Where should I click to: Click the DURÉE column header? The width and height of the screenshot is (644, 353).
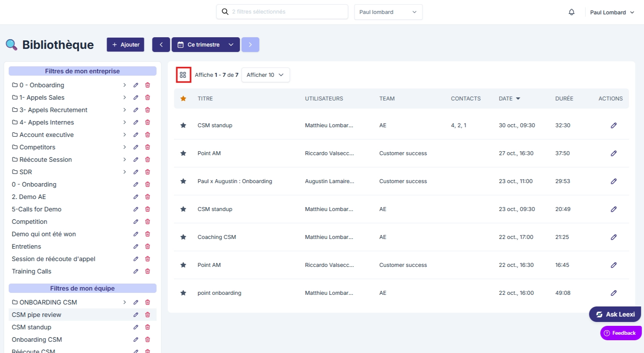point(564,99)
